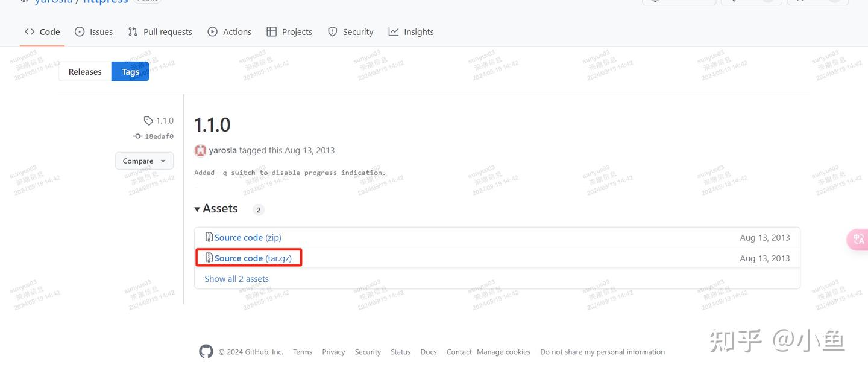This screenshot has height=376, width=868.
Task: Click the commit icon beside 18edaf0
Action: point(137,136)
